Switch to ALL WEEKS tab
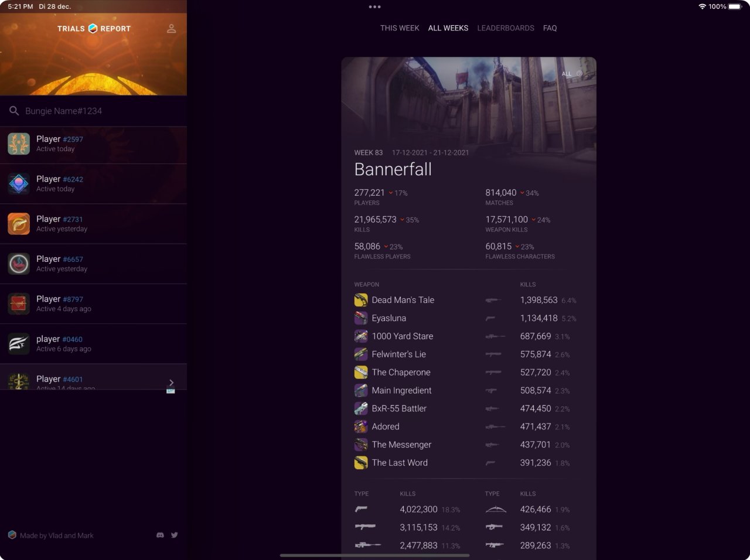This screenshot has height=560, width=750. pos(448,28)
